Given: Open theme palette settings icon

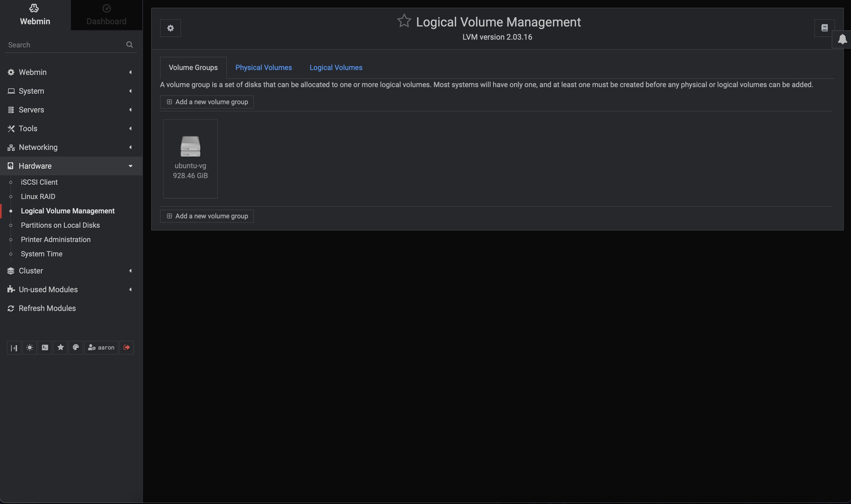Looking at the screenshot, I should click(76, 347).
